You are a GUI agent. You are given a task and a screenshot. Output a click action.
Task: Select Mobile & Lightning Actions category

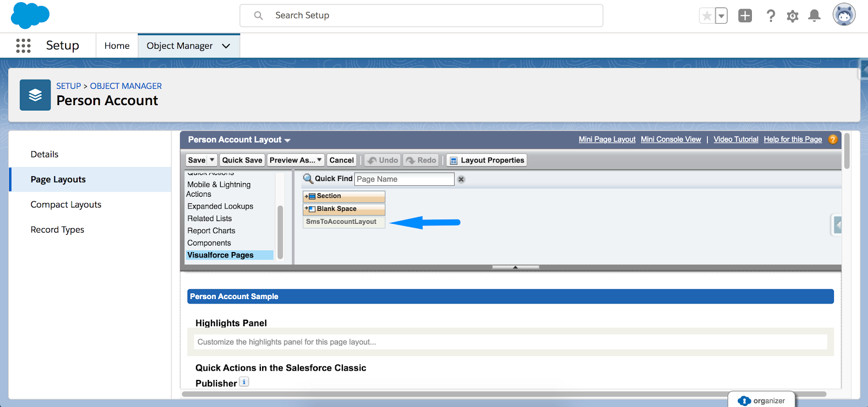(219, 189)
